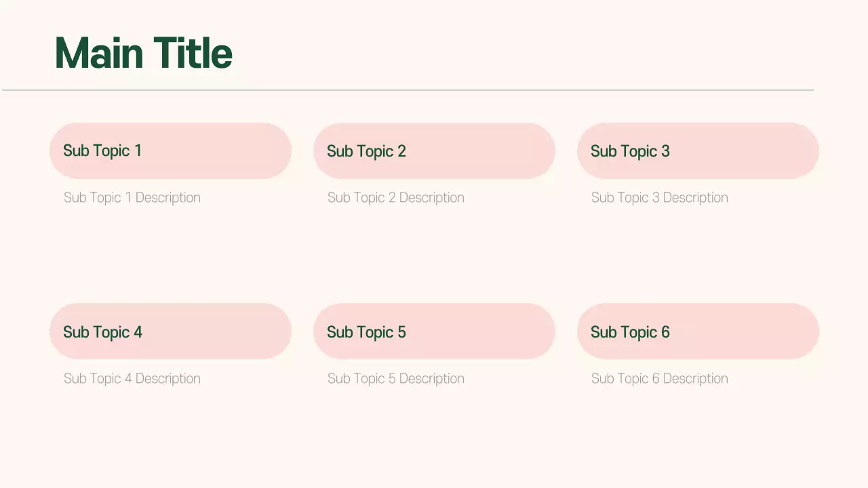Click the Main Title heading text

pyautogui.click(x=143, y=53)
